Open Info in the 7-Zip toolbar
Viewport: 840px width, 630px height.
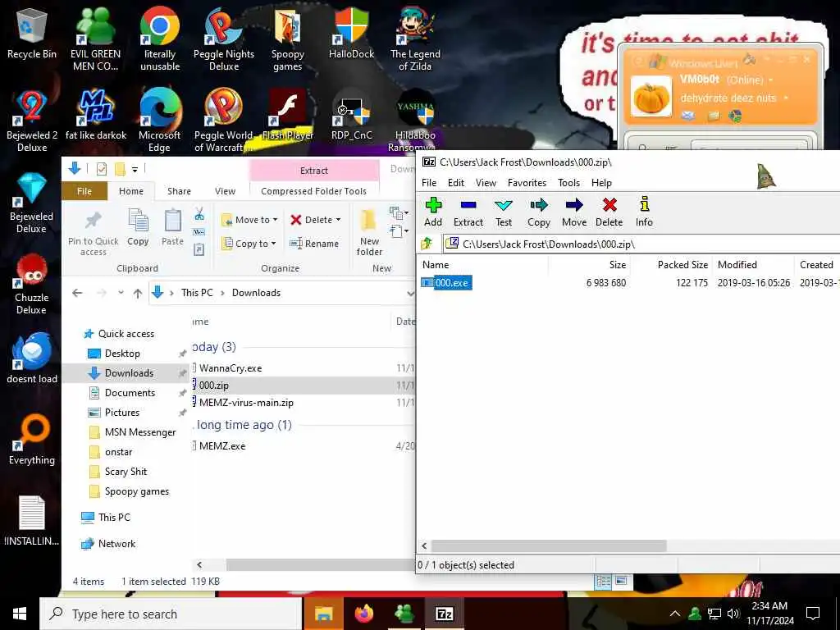point(644,212)
